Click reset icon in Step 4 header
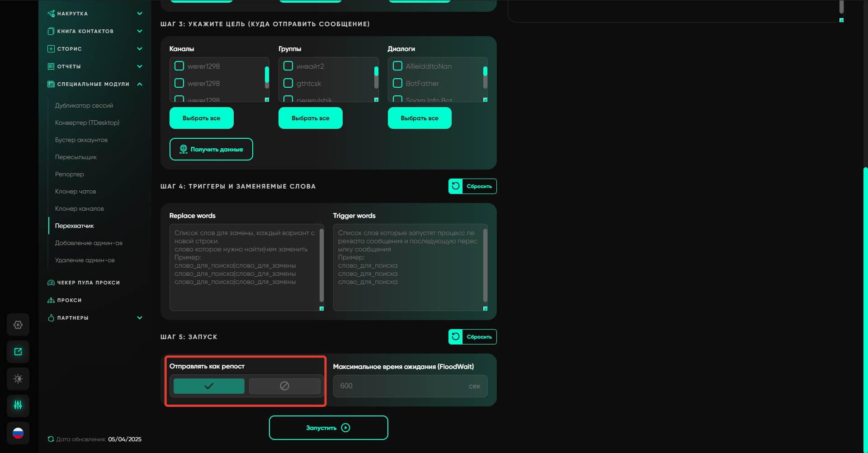Image resolution: width=868 pixels, height=453 pixels. click(x=456, y=186)
